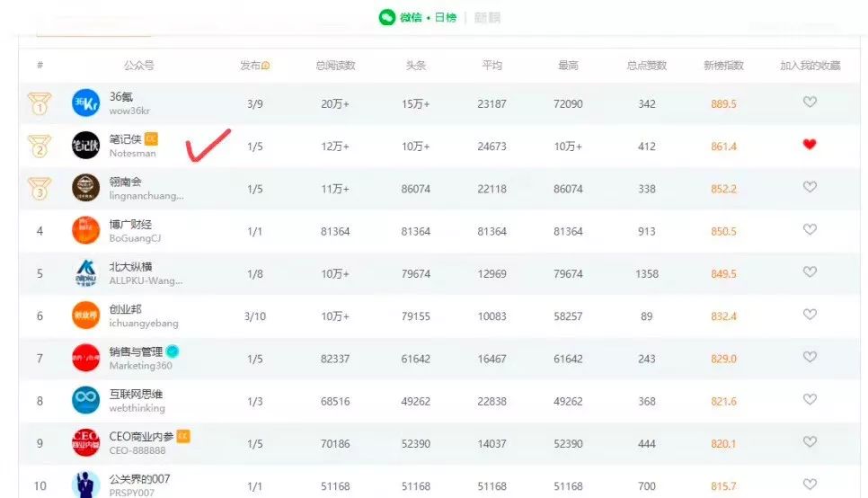Viewport: 868px width, 498px height.
Task: Click the 领南会 account avatar
Action: point(85,188)
